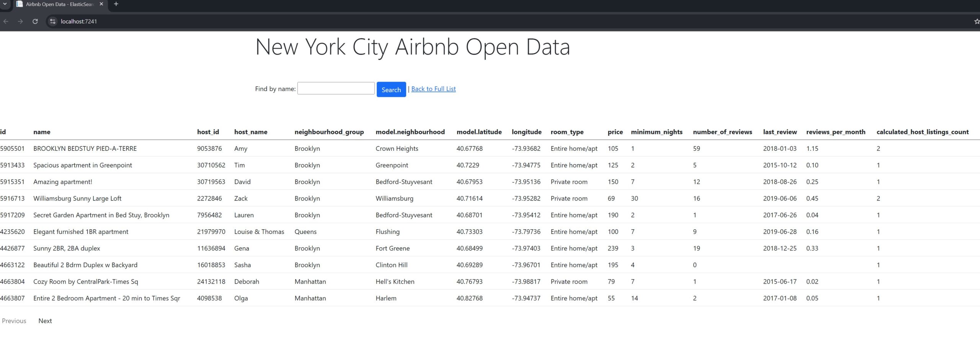
Task: Click the Previous pagination link
Action: pyautogui.click(x=14, y=321)
